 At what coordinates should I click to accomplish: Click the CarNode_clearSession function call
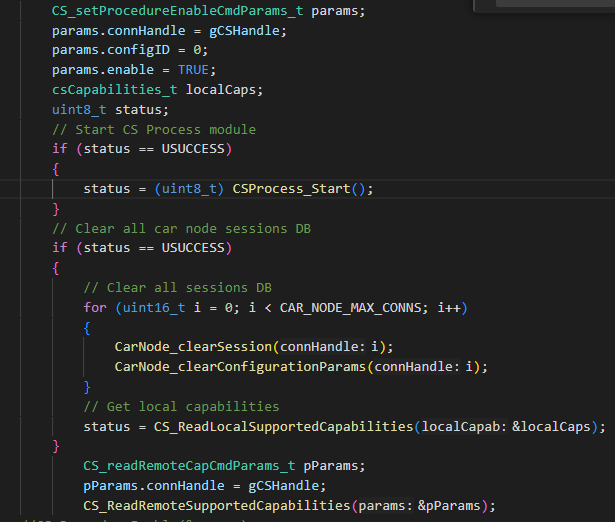click(193, 347)
